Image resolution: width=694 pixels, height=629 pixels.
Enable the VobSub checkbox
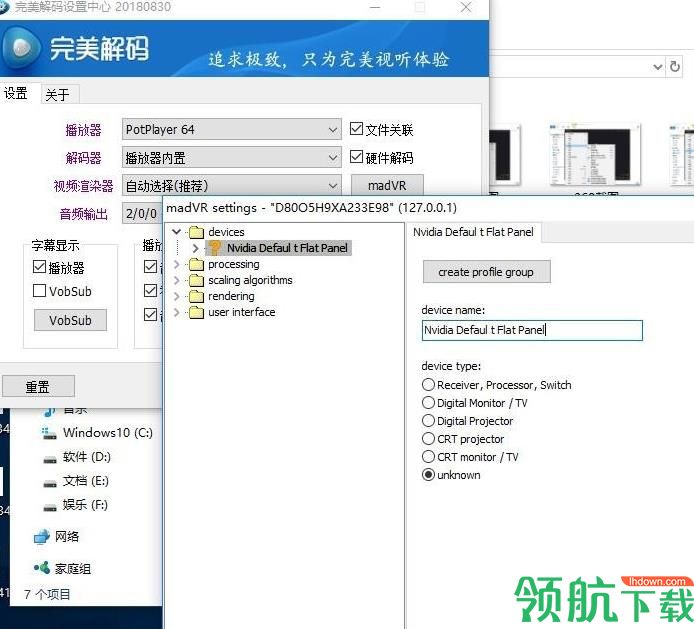(39, 290)
